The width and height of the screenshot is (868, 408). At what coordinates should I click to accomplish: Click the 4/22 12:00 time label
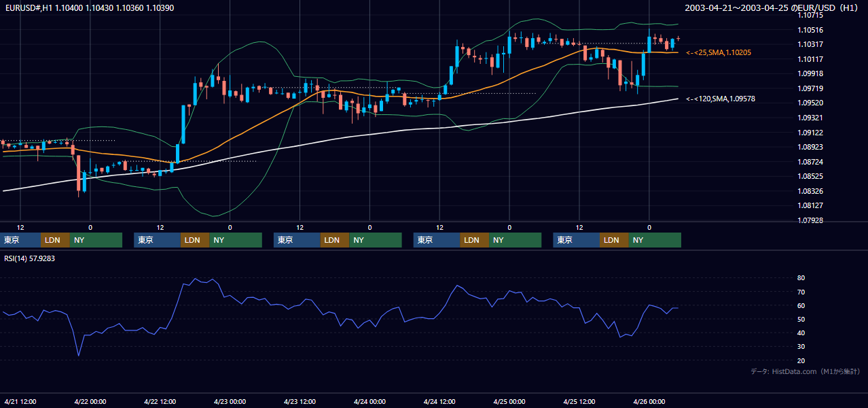pos(160,401)
